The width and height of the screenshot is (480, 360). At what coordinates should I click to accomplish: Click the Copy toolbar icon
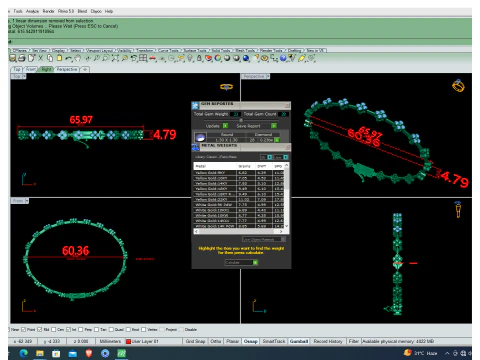coord(50,58)
